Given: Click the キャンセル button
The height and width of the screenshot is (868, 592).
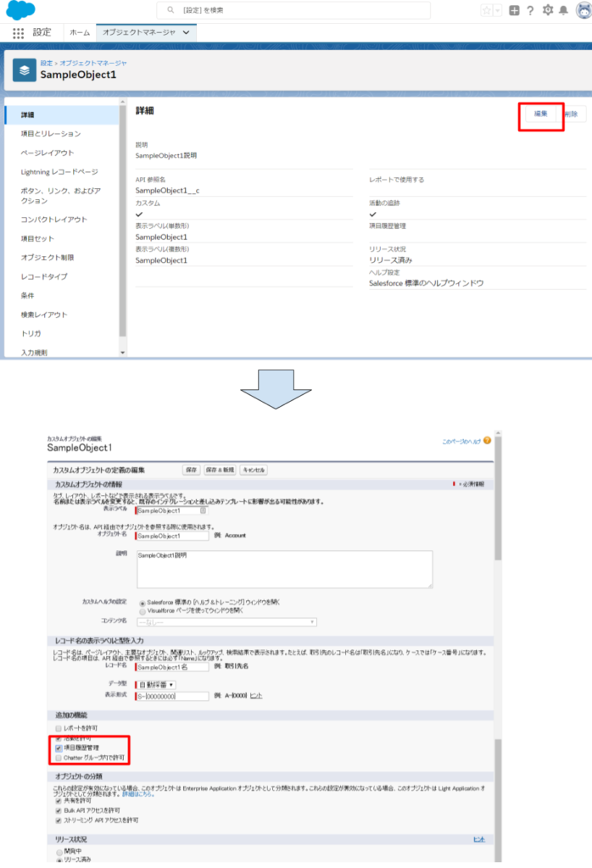Looking at the screenshot, I should point(254,470).
